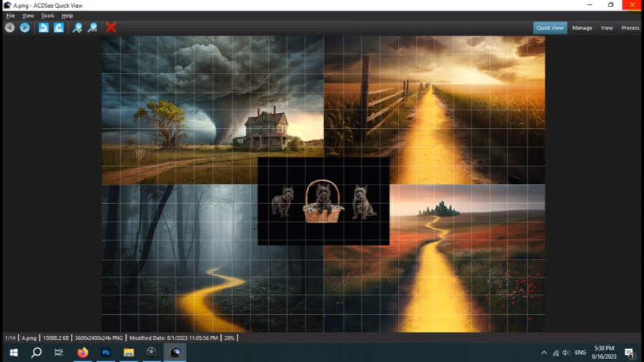This screenshot has height=362, width=644.
Task: Switch to Quick View mode
Action: click(550, 28)
